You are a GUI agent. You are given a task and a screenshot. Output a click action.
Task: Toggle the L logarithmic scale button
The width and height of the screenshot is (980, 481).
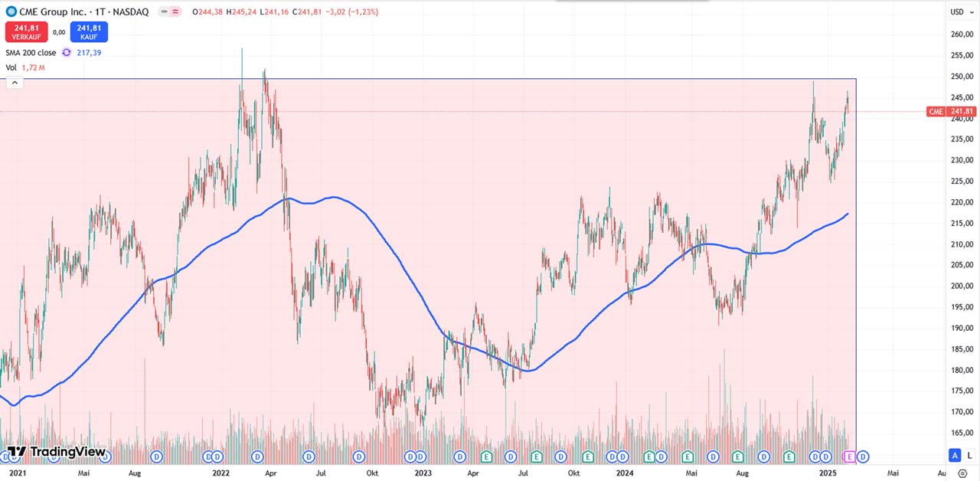coord(969,455)
